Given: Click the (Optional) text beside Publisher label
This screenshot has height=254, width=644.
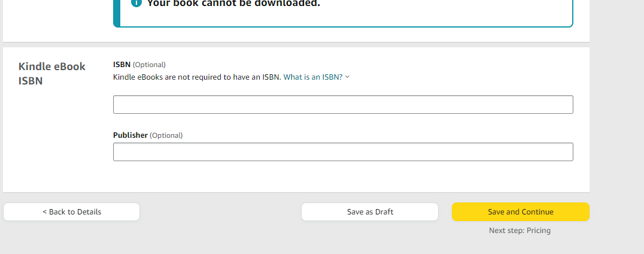Looking at the screenshot, I should point(166,135).
